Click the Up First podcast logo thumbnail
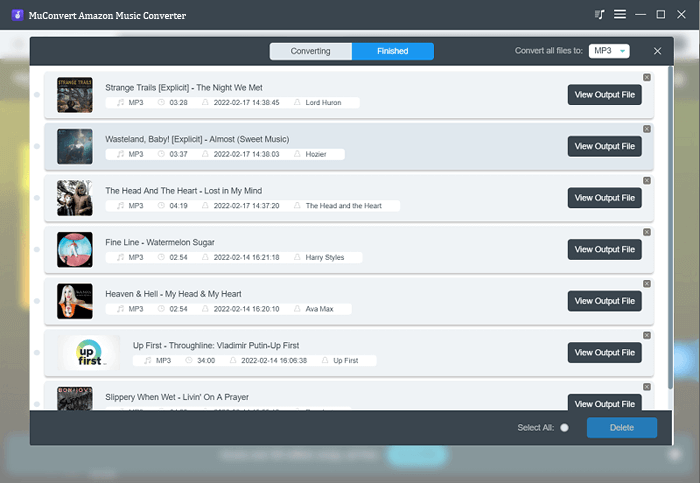 tap(88, 353)
